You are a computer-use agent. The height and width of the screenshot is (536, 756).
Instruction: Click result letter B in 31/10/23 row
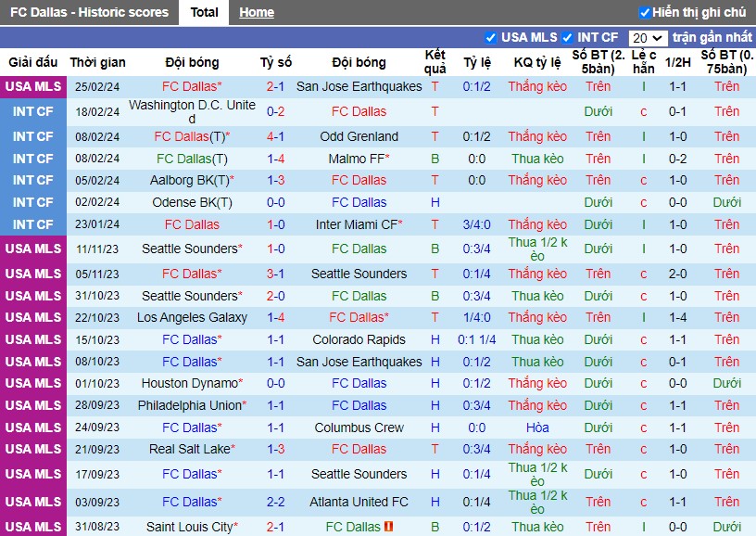435,296
